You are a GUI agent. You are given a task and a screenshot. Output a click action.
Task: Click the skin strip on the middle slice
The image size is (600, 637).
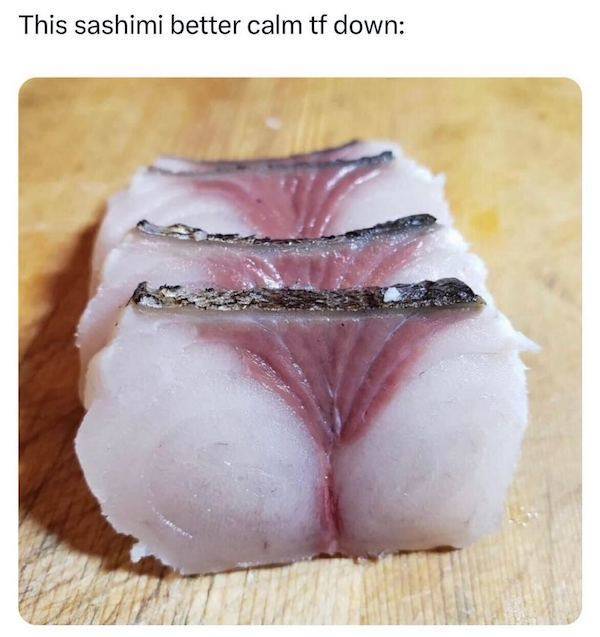286,231
